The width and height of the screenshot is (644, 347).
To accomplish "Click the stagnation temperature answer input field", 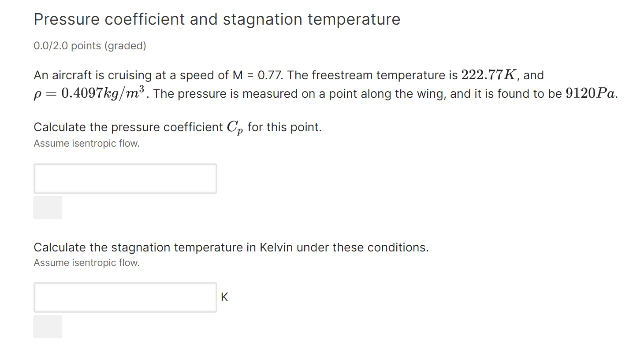I will tap(125, 297).
